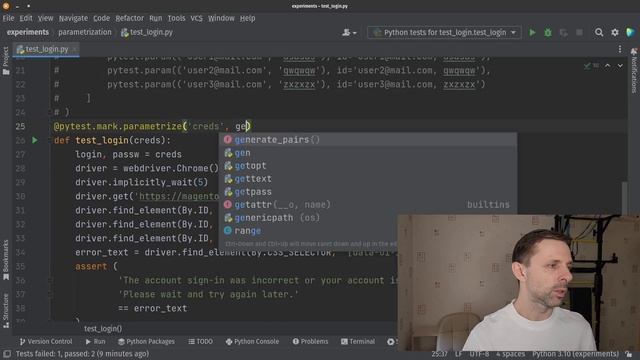The width and height of the screenshot is (640, 360).
Task: Click the experiments breadcrumb
Action: click(27, 32)
